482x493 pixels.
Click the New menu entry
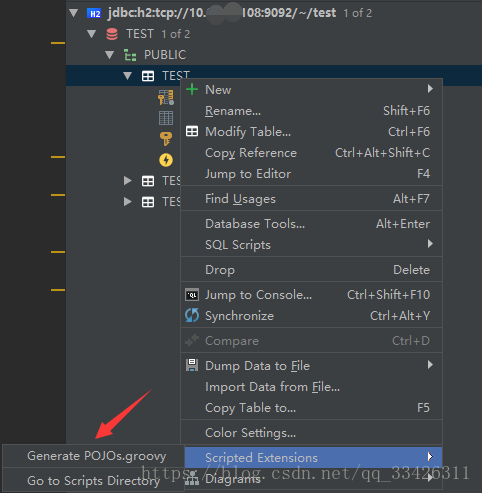(x=311, y=90)
